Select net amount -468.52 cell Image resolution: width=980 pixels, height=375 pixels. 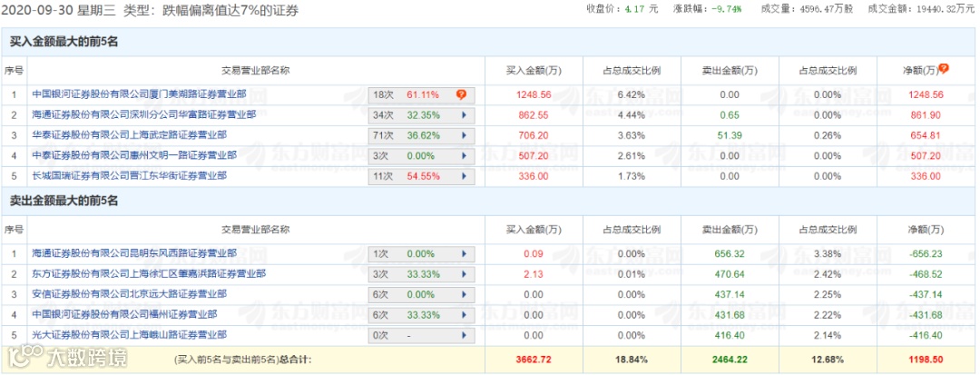click(926, 274)
